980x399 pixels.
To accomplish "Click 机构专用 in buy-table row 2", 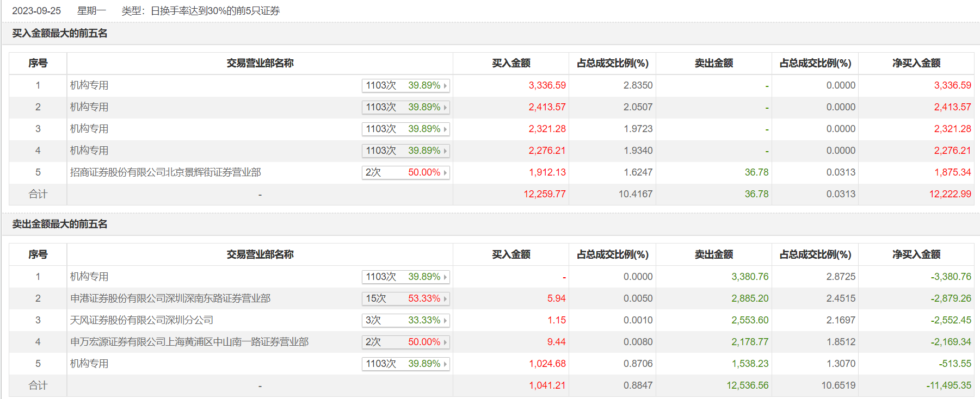I will [89, 107].
